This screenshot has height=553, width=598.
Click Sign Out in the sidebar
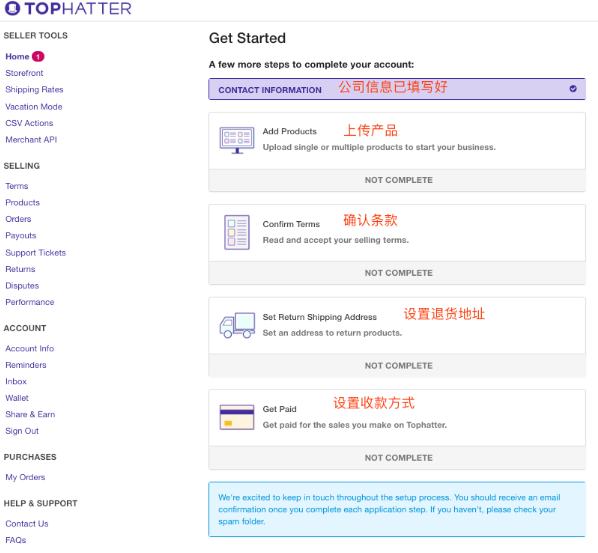click(22, 431)
